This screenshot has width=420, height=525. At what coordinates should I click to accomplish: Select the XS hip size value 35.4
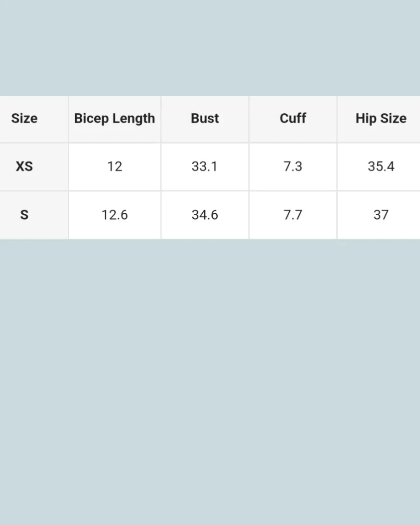pos(381,167)
